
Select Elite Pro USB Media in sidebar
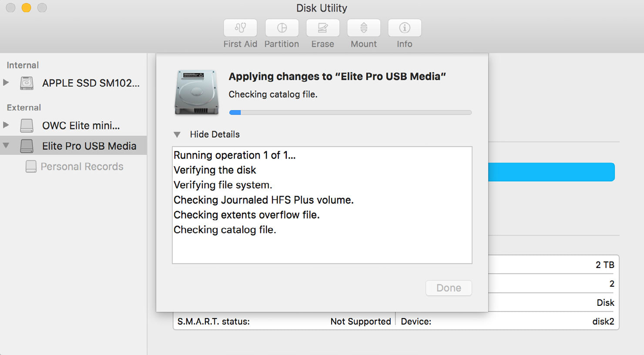[x=89, y=146]
